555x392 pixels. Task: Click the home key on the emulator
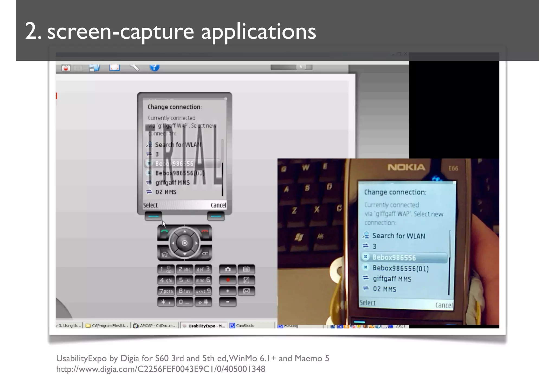tap(164, 254)
